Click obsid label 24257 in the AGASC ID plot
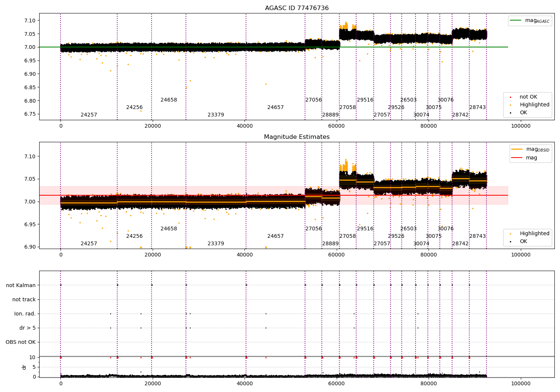The height and width of the screenshot is (392, 560). point(89,115)
